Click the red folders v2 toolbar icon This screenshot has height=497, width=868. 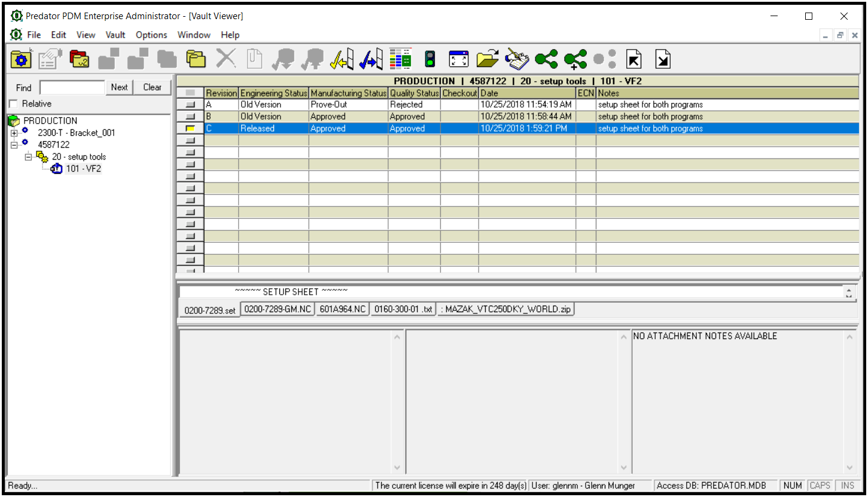[79, 59]
